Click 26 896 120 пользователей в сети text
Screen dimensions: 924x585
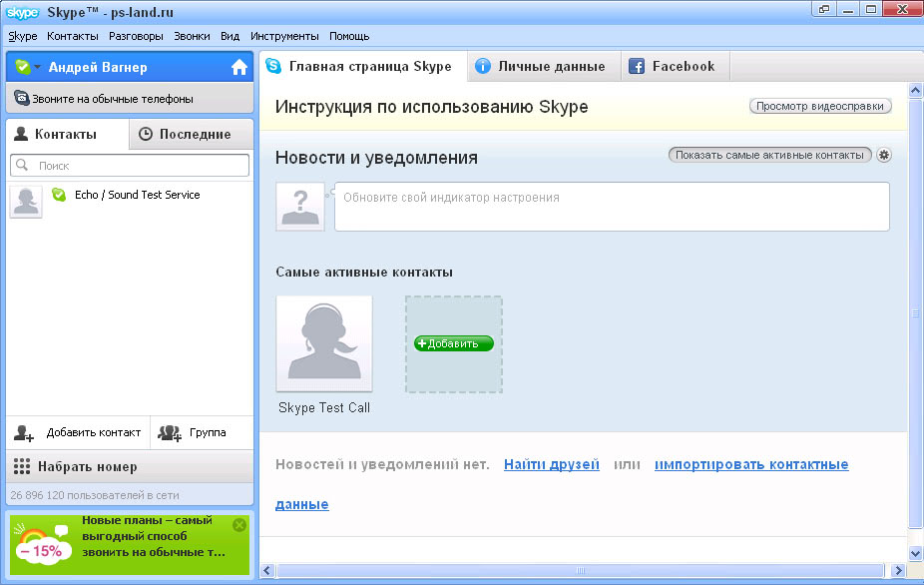pos(94,495)
